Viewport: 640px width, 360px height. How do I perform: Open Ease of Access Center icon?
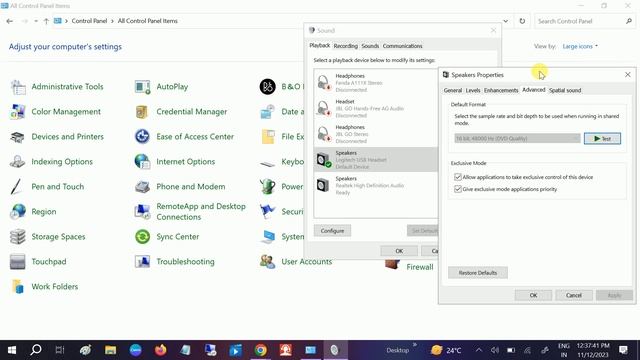click(142, 137)
